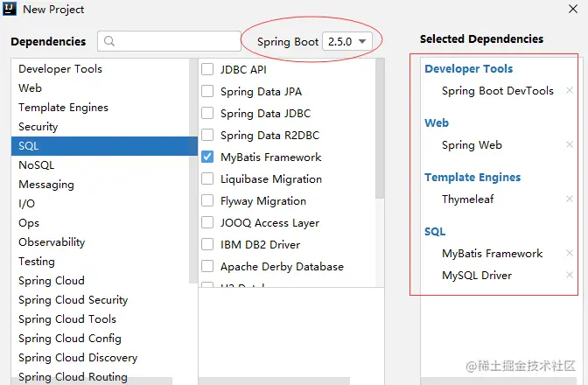Close the New Project dialog
Viewport: 588px width, 385px height.
(x=573, y=9)
